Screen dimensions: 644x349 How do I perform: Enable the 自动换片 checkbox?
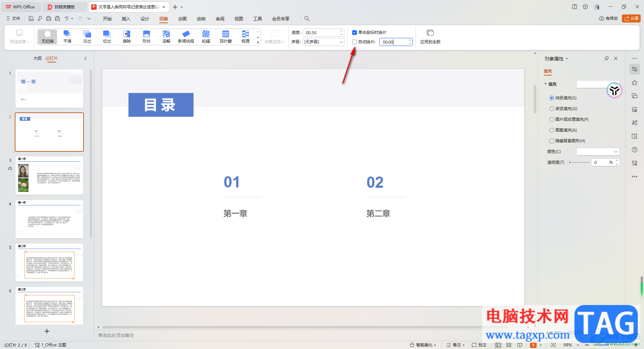pyautogui.click(x=355, y=42)
